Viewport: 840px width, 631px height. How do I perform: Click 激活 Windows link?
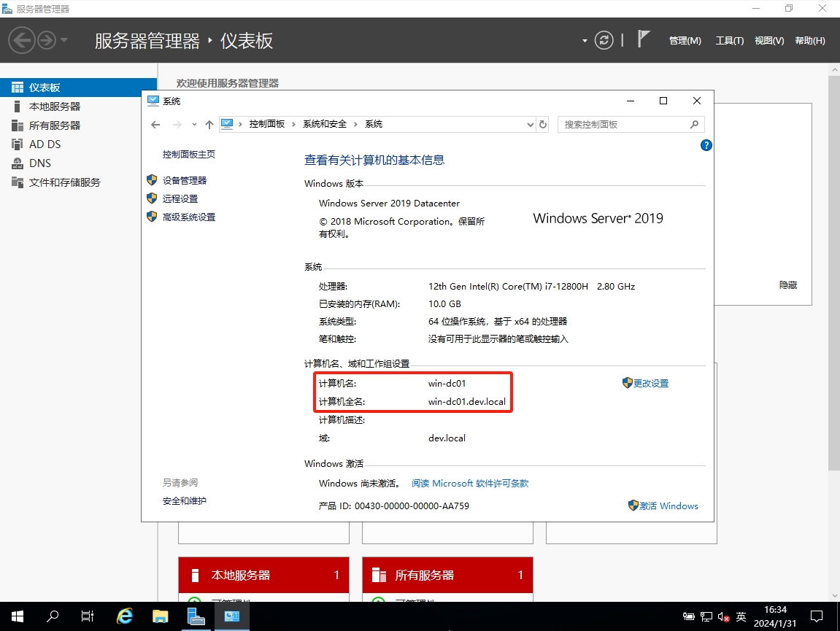point(668,506)
